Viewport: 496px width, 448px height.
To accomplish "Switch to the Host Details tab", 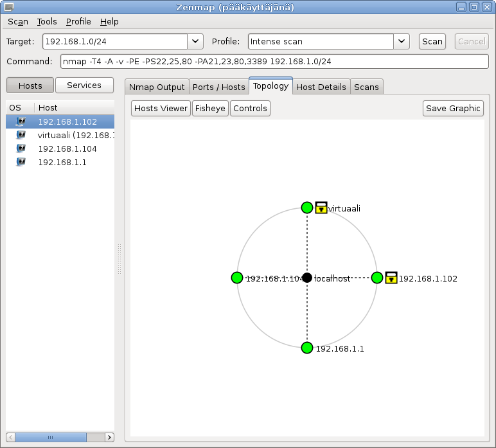I will pos(321,87).
